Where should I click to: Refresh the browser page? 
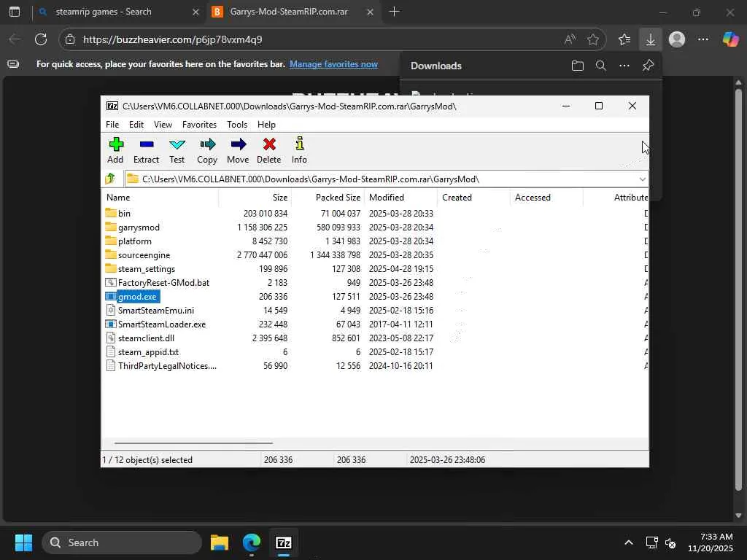(x=41, y=39)
